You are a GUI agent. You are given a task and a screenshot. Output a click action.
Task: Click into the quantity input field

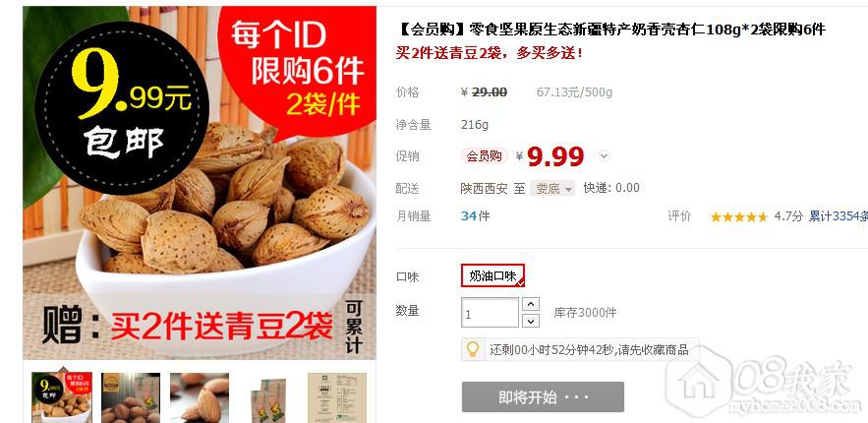[490, 313]
